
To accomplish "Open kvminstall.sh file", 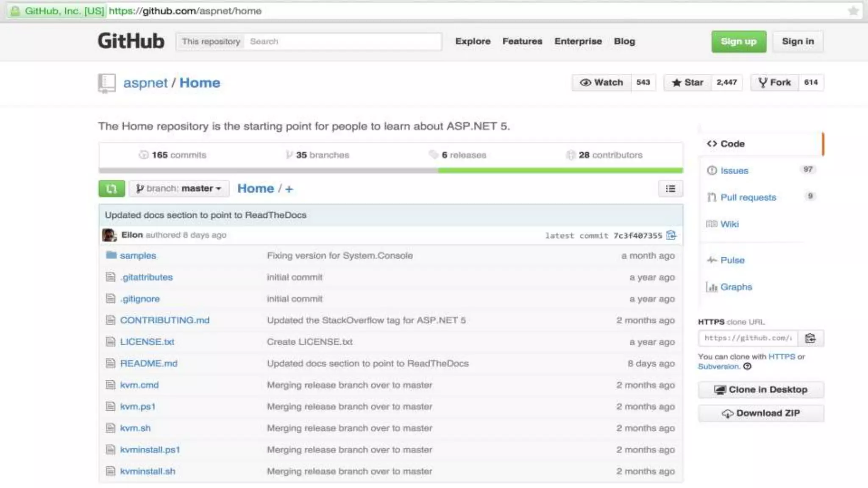I will point(147,471).
